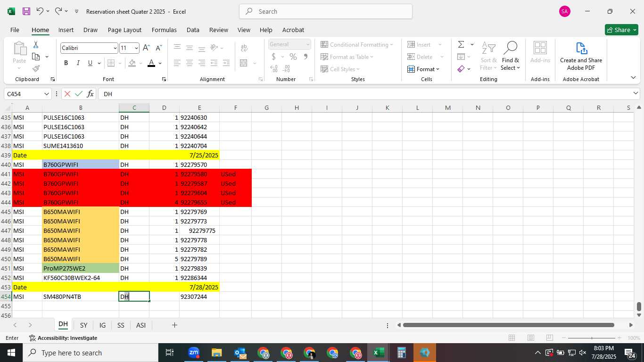Toggle Bold formatting

coord(66,63)
